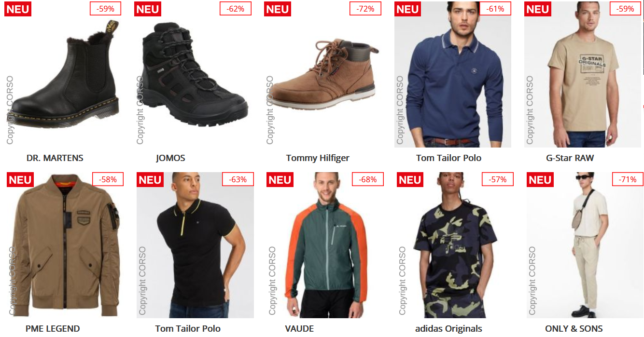Viewport: 644px width, 337px height.
Task: Select the ONLY & SONS beige trousers image
Action: (x=585, y=245)
